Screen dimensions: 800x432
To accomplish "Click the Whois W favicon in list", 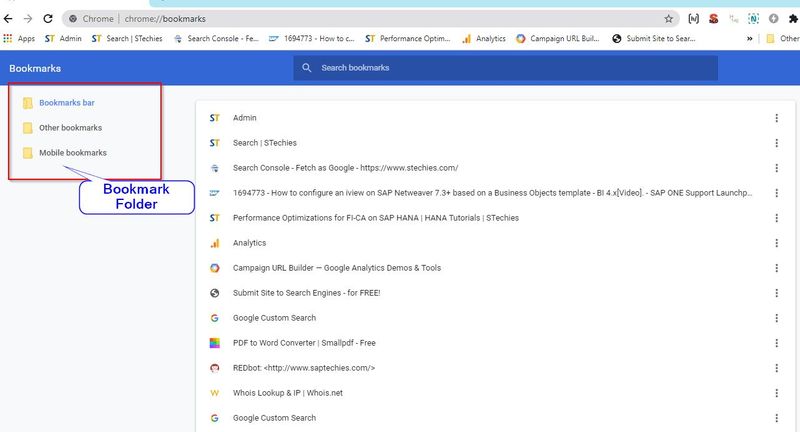I will [x=215, y=393].
